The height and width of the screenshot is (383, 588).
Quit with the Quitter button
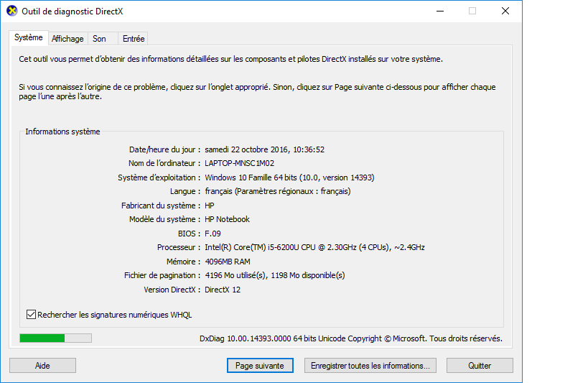tap(480, 365)
